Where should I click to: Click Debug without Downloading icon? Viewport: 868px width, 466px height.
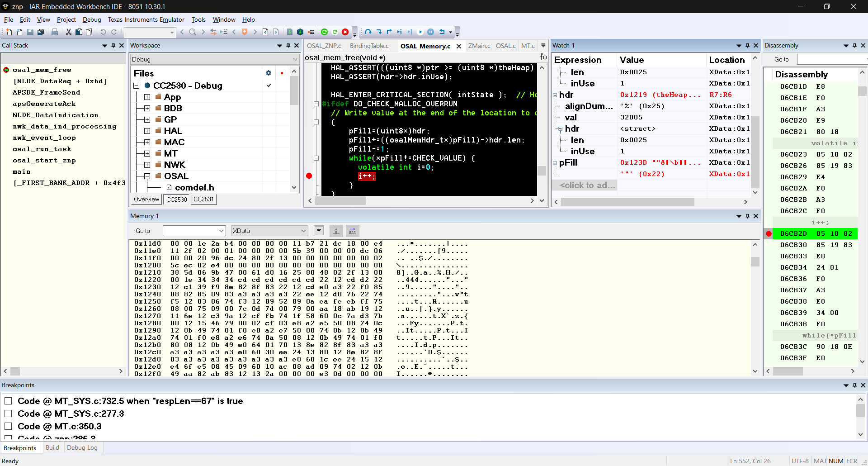point(335,32)
